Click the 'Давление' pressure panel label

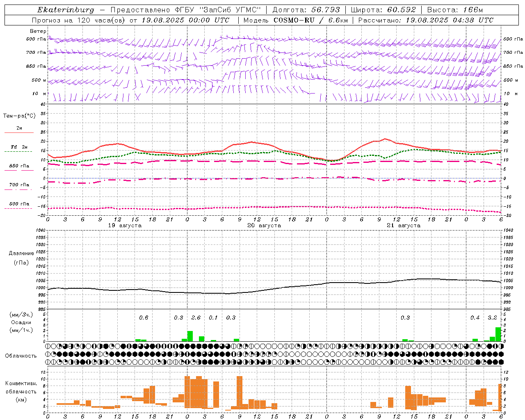pyautogui.click(x=21, y=253)
